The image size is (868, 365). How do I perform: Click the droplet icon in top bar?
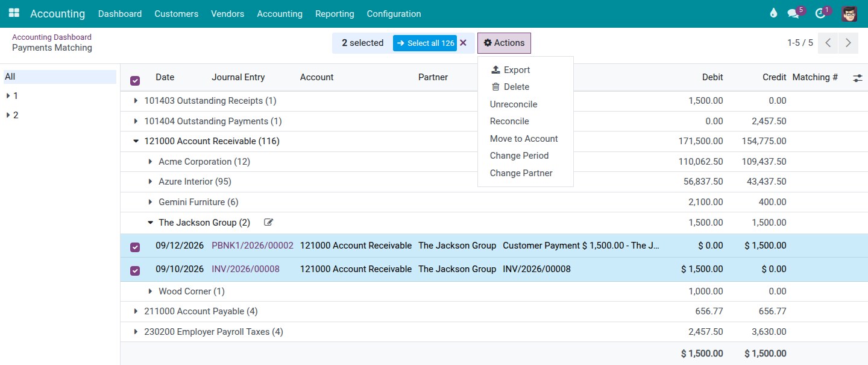click(x=773, y=13)
